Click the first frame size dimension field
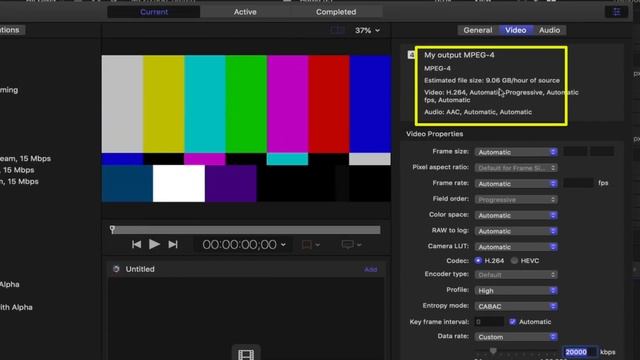Viewport: 640px width, 360px height. tap(575, 151)
